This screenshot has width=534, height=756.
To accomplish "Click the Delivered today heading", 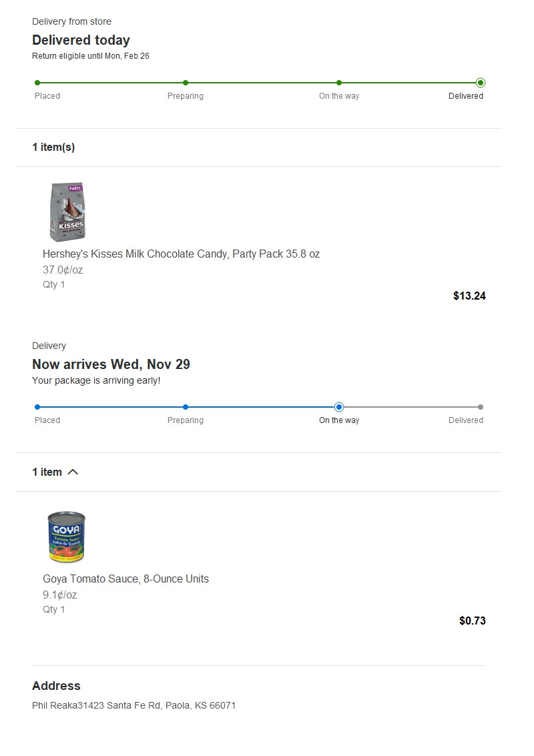I will tap(81, 40).
